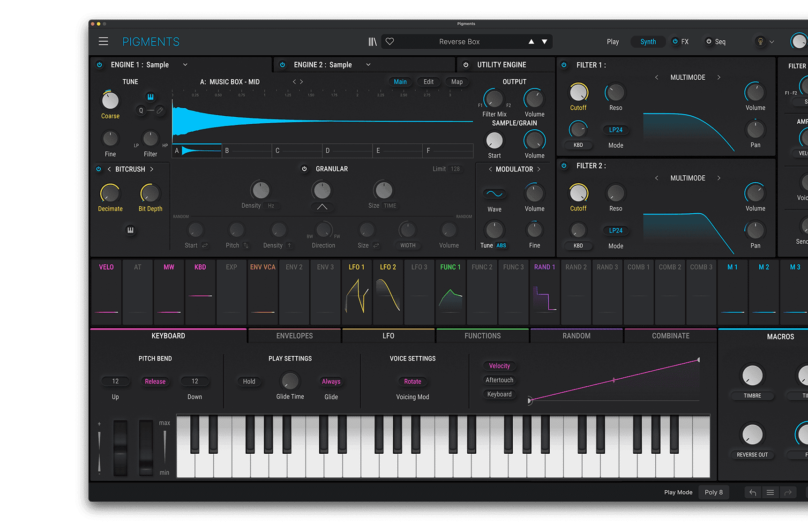This screenshot has width=808, height=532.
Task: Go to previous sample with left arrow
Action: (294, 82)
